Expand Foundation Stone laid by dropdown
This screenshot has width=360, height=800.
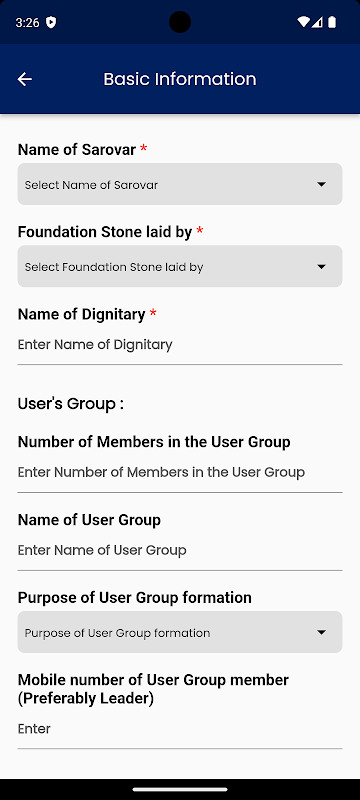(x=180, y=266)
